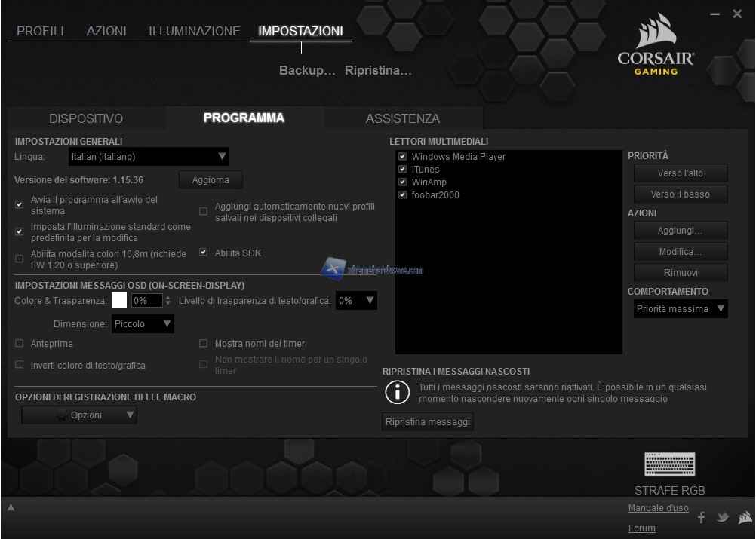This screenshot has height=539, width=756.
Task: Open the Twitter bird icon
Action: (x=723, y=517)
